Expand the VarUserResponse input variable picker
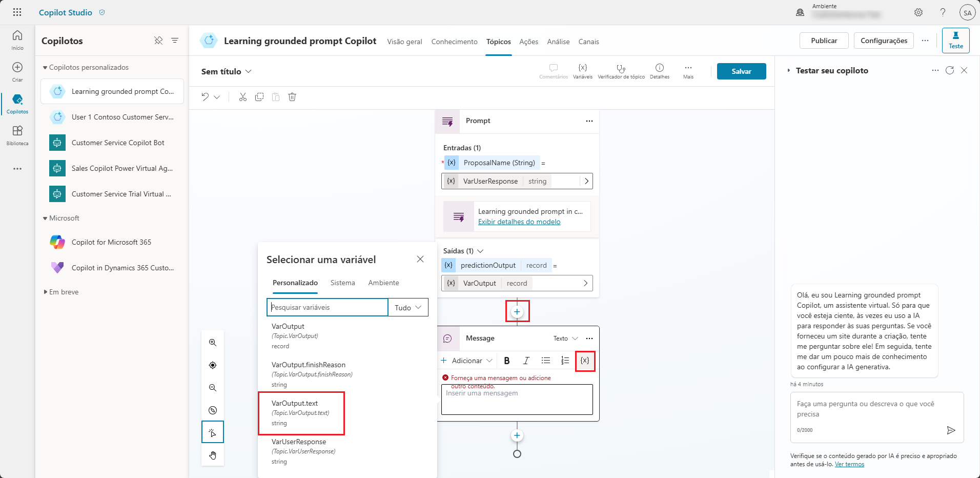 tap(586, 181)
